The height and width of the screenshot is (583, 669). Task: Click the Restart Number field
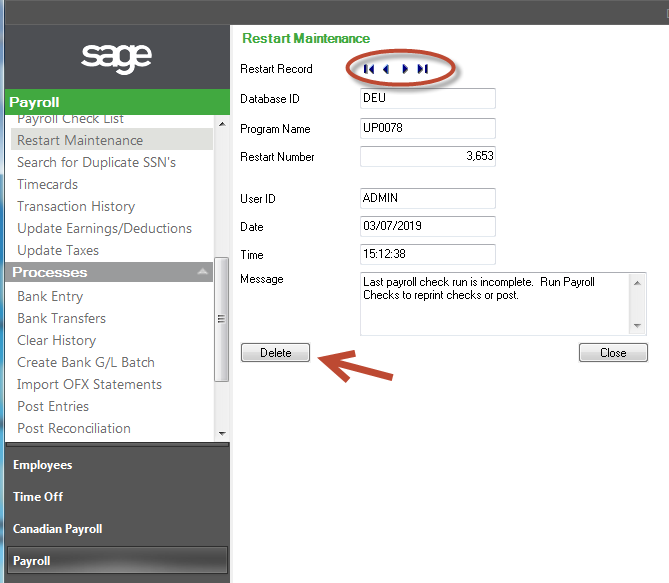(428, 156)
